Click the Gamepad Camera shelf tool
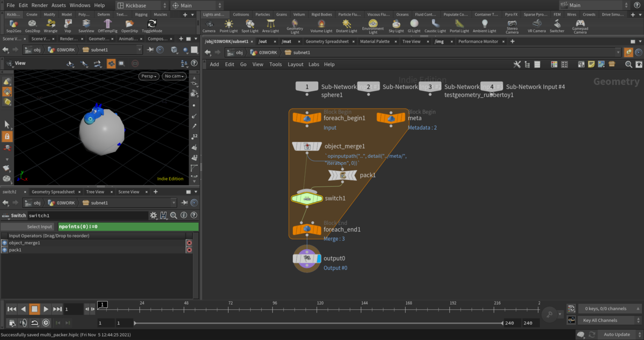The image size is (644, 340). [x=580, y=27]
